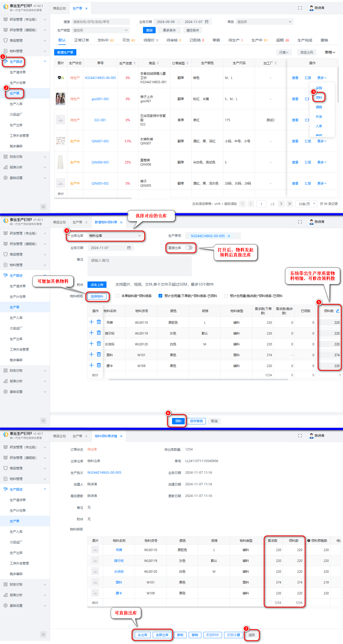The height and width of the screenshot is (644, 343).
Task: Delete the 面料 row with trash icon
Action: pos(99,354)
